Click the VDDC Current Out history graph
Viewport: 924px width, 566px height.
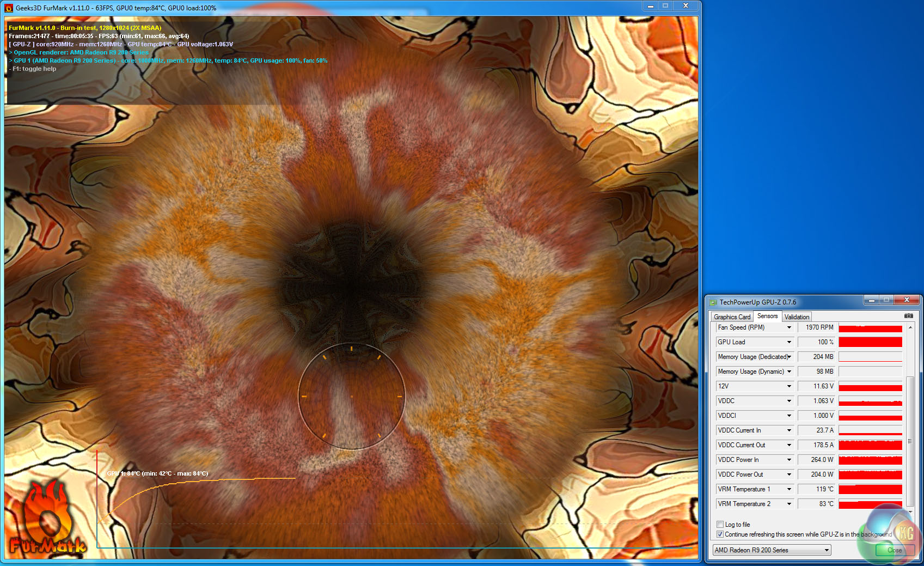(870, 445)
